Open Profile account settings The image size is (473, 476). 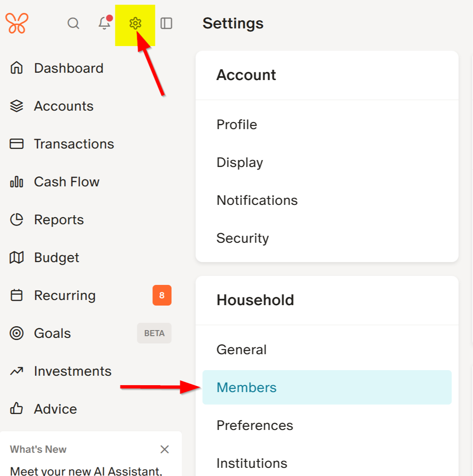point(237,124)
